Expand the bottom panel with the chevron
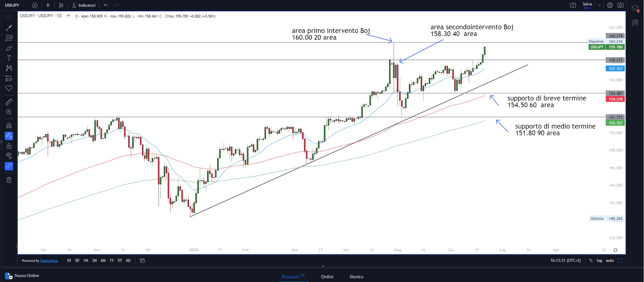The image size is (644, 282). [x=323, y=267]
